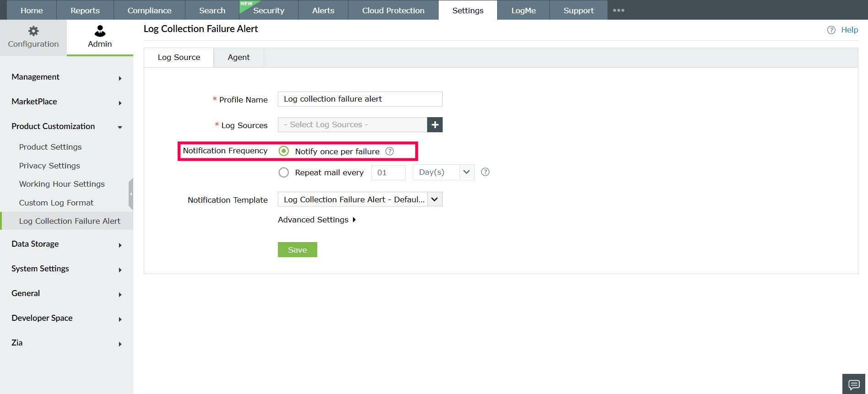Viewport: 868px width, 394px height.
Task: Select Notify once per failure option
Action: coord(284,151)
